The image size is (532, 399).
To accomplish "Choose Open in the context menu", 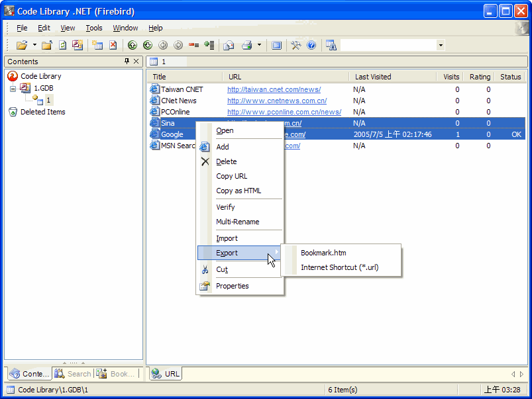I will coord(240,130).
